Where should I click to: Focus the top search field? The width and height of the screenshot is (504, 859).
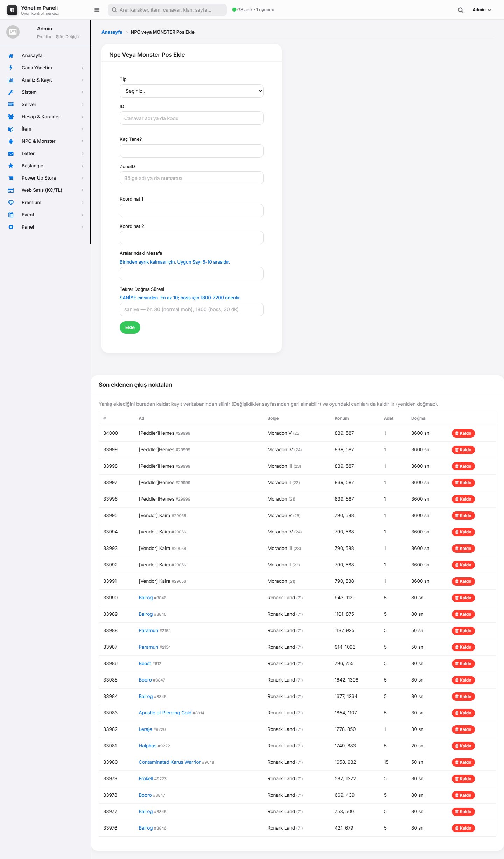pyautogui.click(x=167, y=10)
